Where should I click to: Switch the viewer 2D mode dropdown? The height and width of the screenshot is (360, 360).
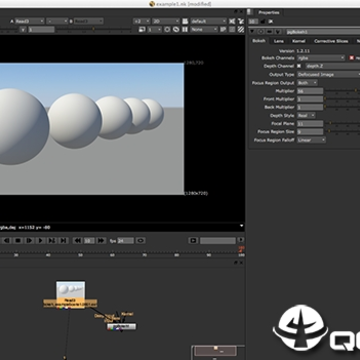point(166,21)
